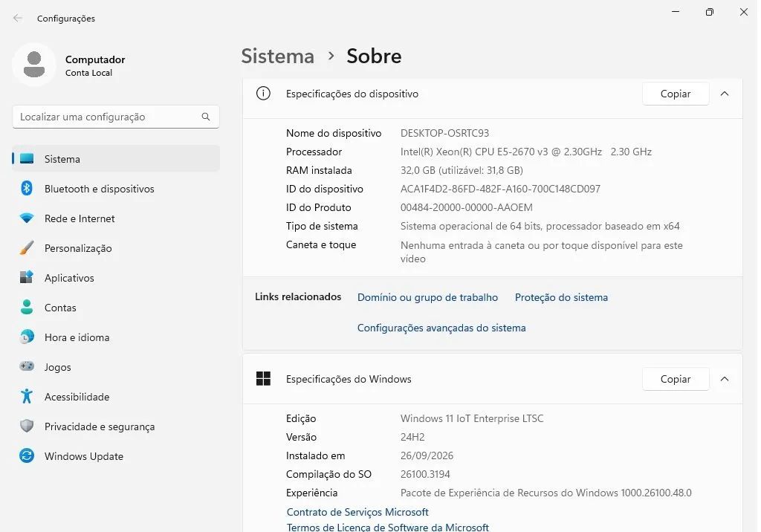Click the Aplicativos icon in sidebar
The height and width of the screenshot is (532, 761).
[x=27, y=277]
